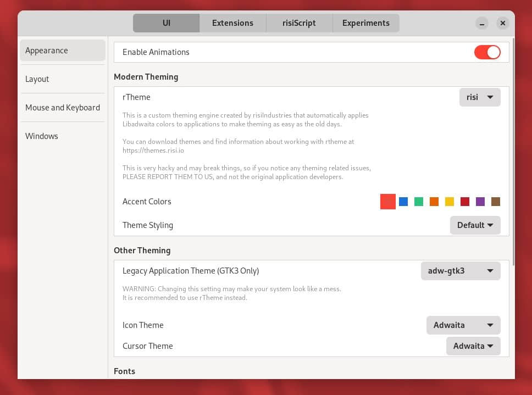This screenshot has height=395, width=532.
Task: Select the brown accent color
Action: pos(496,202)
